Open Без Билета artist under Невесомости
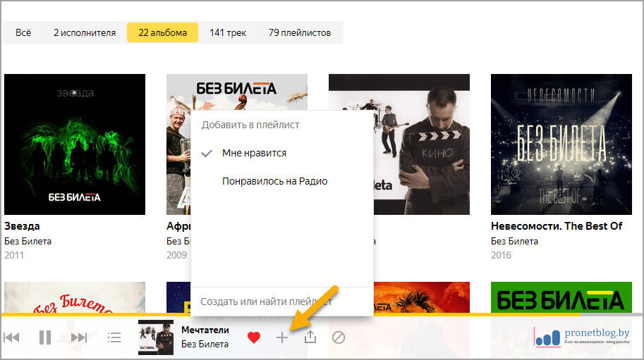 coord(515,241)
